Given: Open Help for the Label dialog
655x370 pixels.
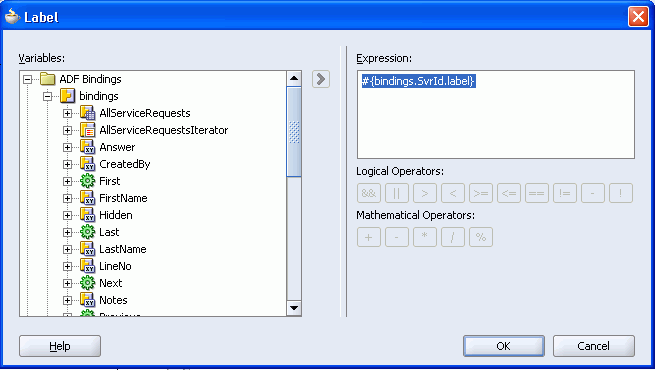Looking at the screenshot, I should coord(60,346).
